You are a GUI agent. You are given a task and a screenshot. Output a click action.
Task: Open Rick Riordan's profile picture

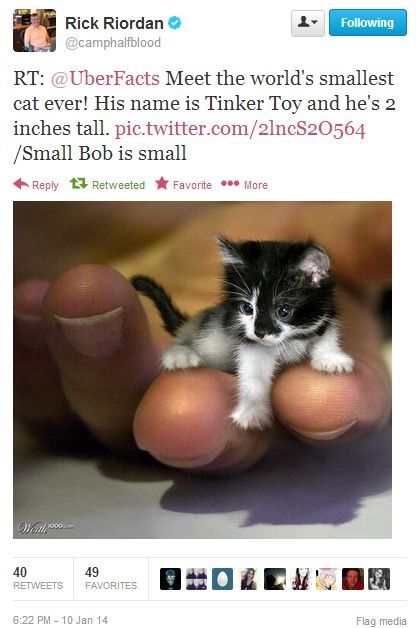(x=34, y=31)
